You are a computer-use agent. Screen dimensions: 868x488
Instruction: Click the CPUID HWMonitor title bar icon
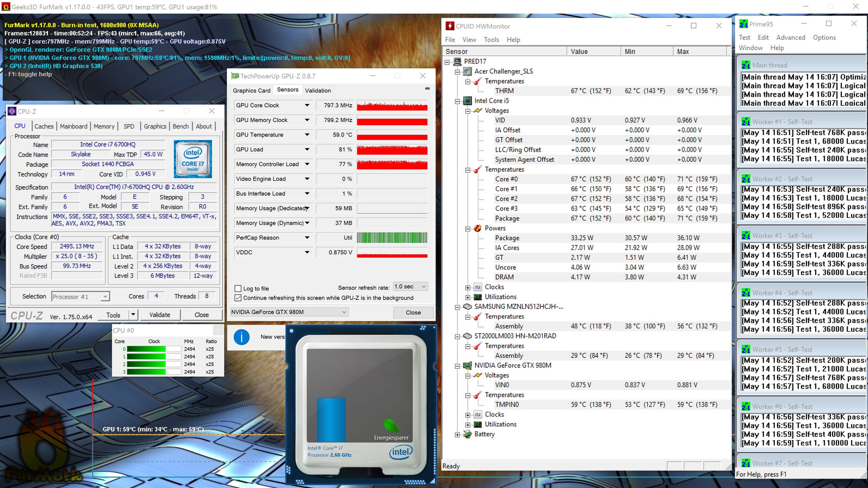click(450, 26)
